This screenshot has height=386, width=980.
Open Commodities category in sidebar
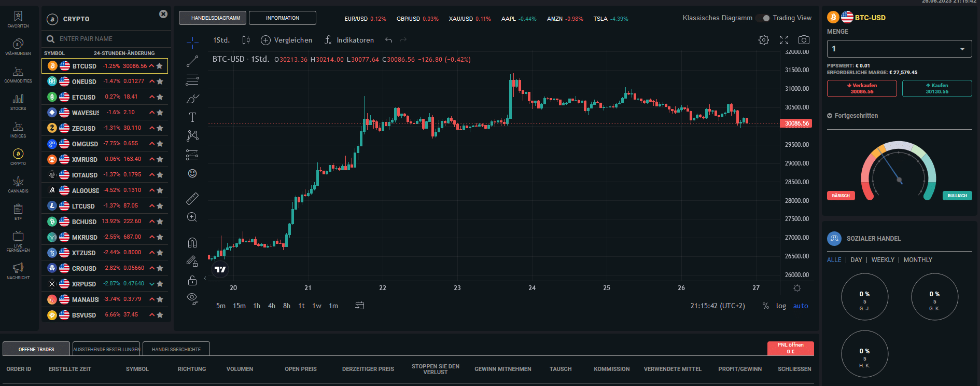18,75
